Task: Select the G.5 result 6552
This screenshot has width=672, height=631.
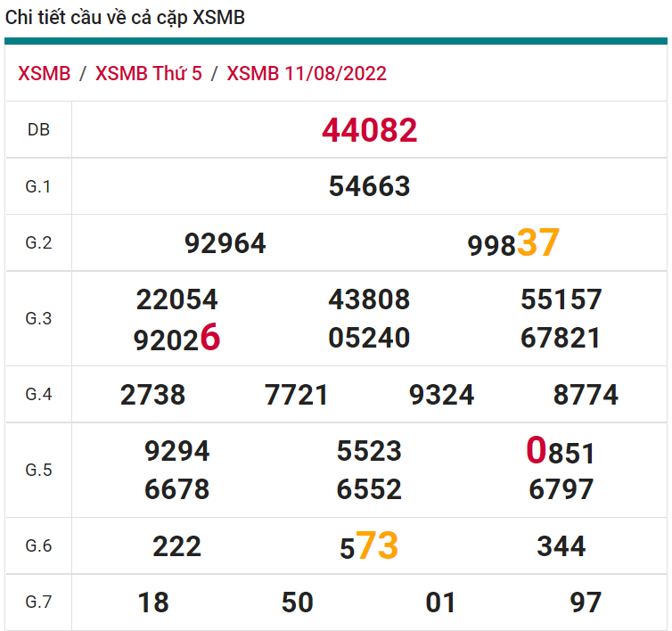Action: (369, 489)
